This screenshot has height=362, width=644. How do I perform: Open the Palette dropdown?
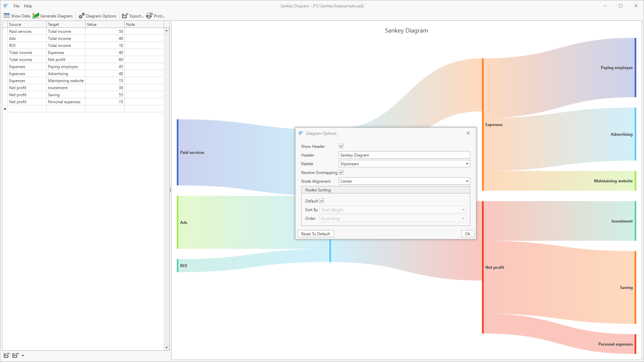(x=467, y=164)
